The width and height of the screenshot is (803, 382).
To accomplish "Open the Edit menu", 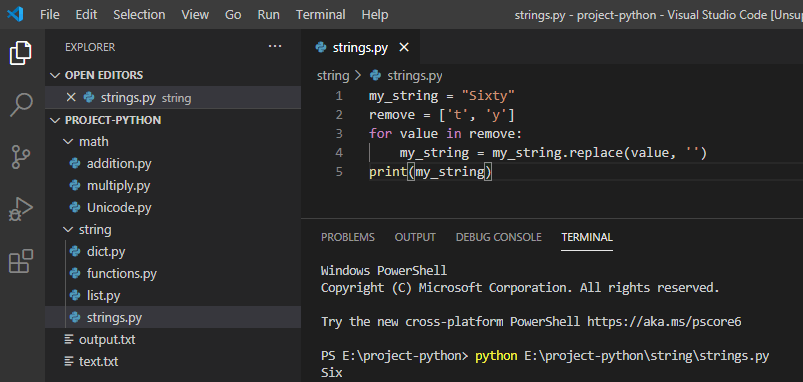I will pos(86,14).
